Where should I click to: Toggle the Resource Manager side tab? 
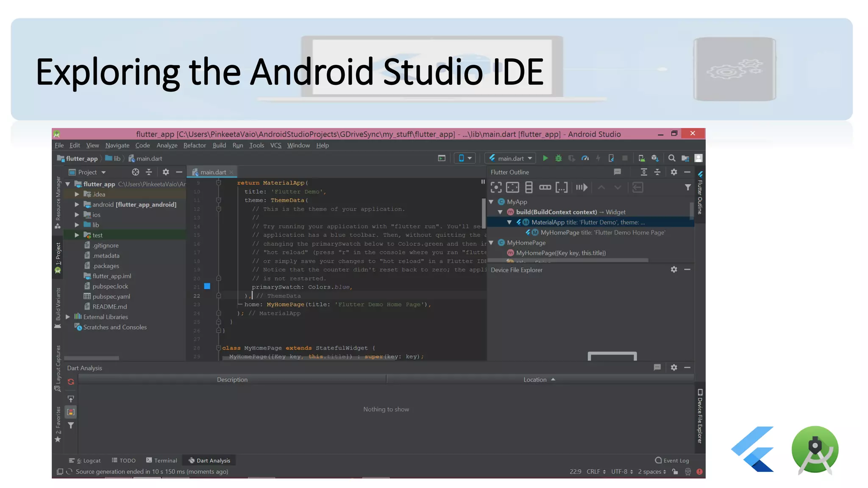point(58,203)
